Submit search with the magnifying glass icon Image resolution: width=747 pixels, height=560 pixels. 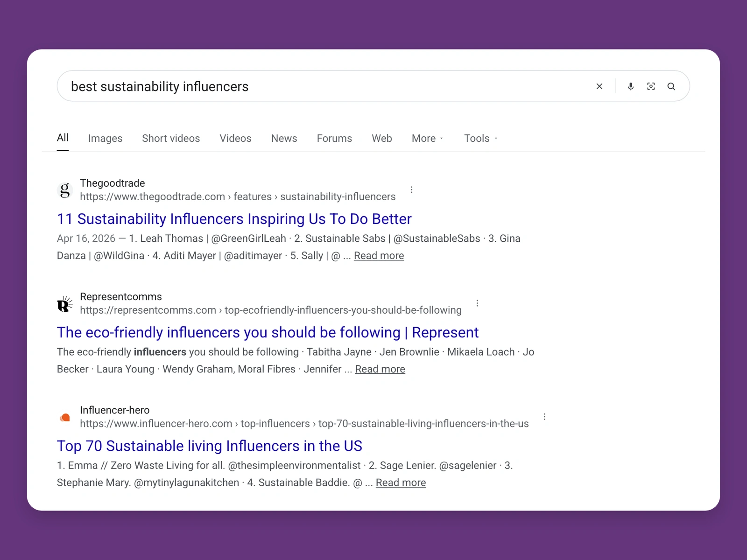(671, 86)
